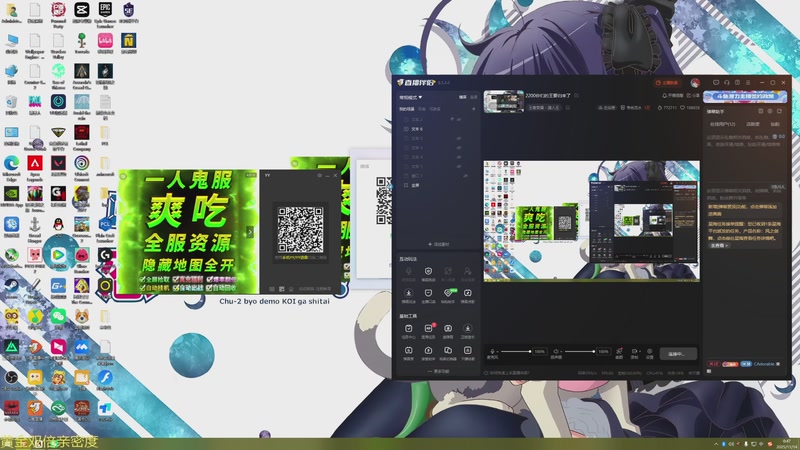Click the 连接中 connecting button
The height and width of the screenshot is (450, 800).
click(677, 353)
